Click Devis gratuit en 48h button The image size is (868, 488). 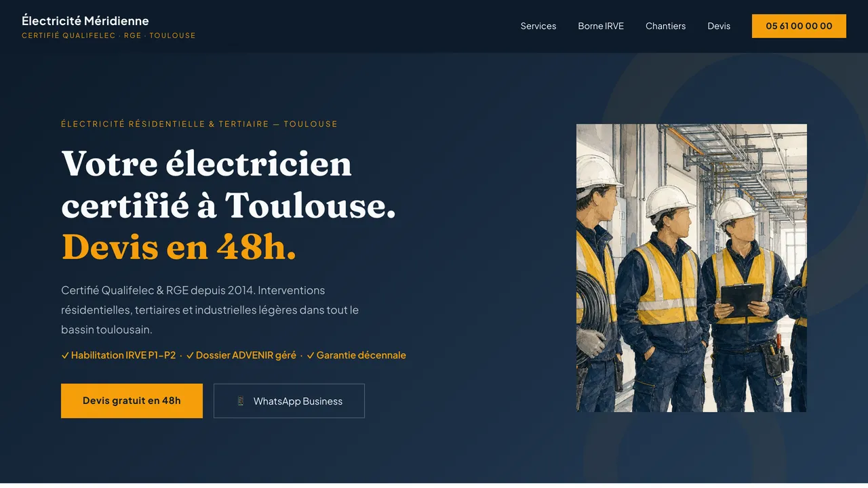pyautogui.click(x=132, y=401)
